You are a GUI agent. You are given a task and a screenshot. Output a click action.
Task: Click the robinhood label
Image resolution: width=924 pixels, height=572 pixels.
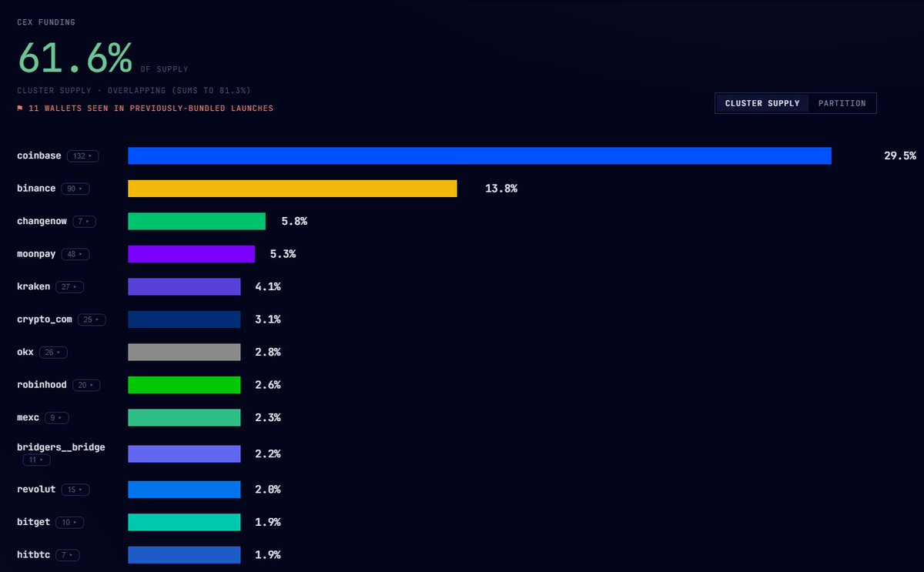pyautogui.click(x=42, y=385)
